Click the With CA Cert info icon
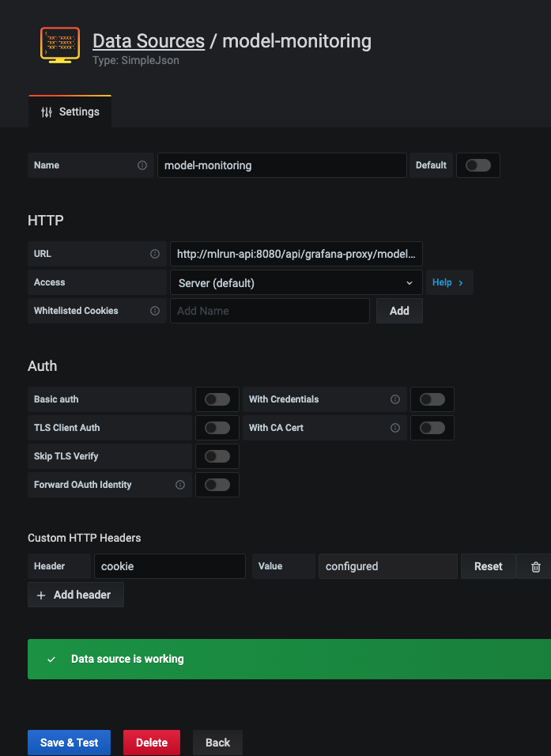The height and width of the screenshot is (756, 551). click(x=395, y=428)
